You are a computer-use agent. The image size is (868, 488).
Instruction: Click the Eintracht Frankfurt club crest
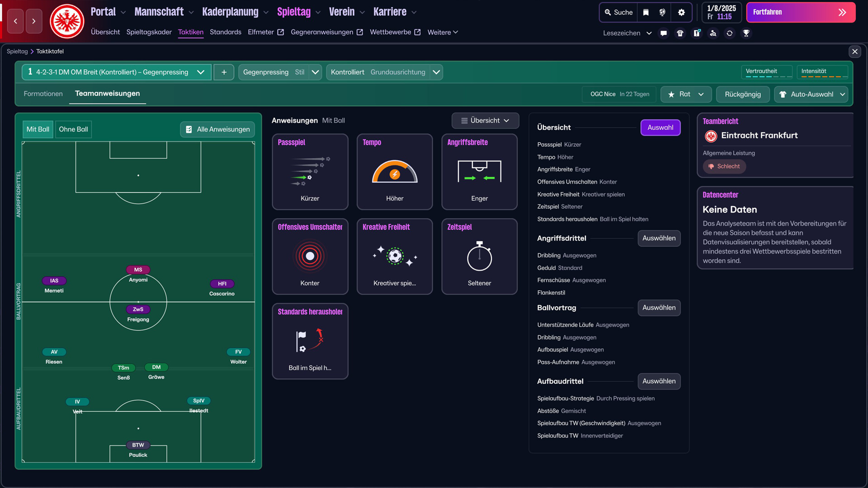coord(67,21)
